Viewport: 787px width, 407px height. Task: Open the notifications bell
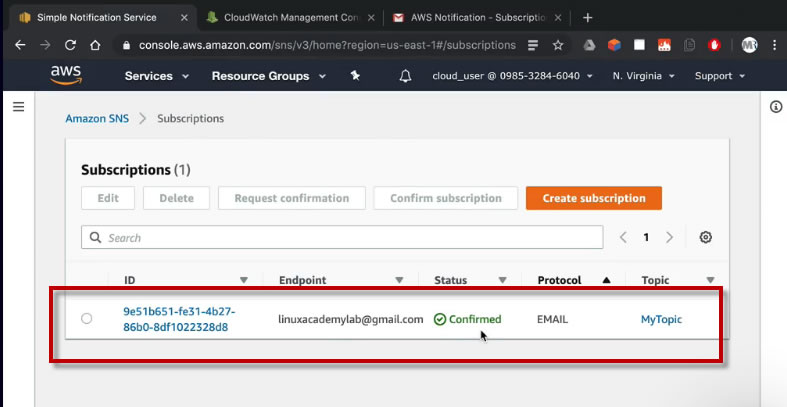[x=405, y=76]
